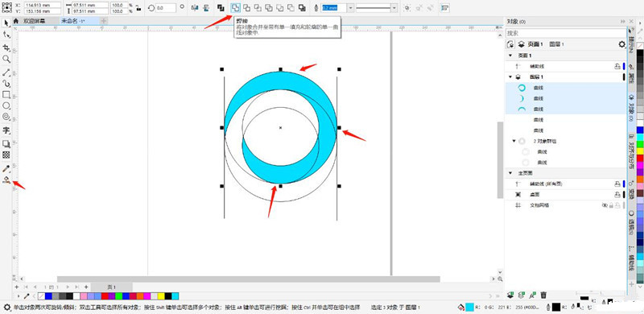Click the Combine objects icon

[221, 8]
